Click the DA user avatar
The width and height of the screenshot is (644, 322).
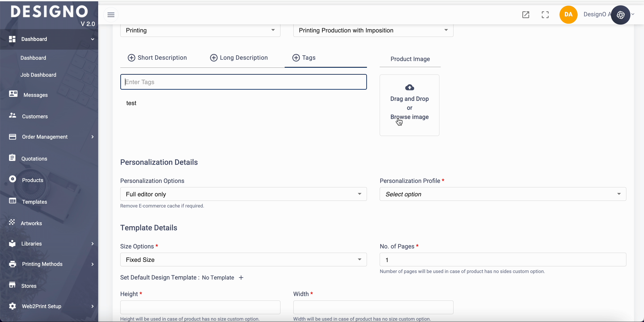click(568, 15)
